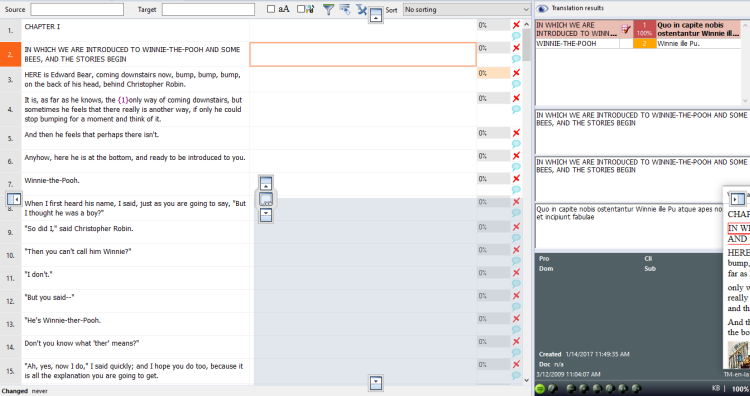Open comment bubble for row 6

coord(516,167)
